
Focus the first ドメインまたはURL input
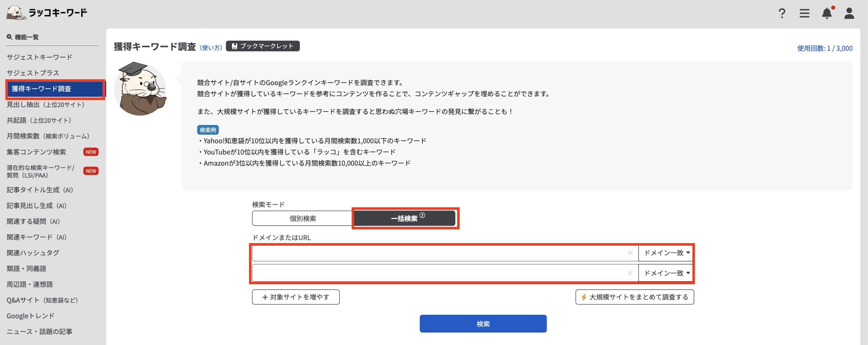coord(445,253)
